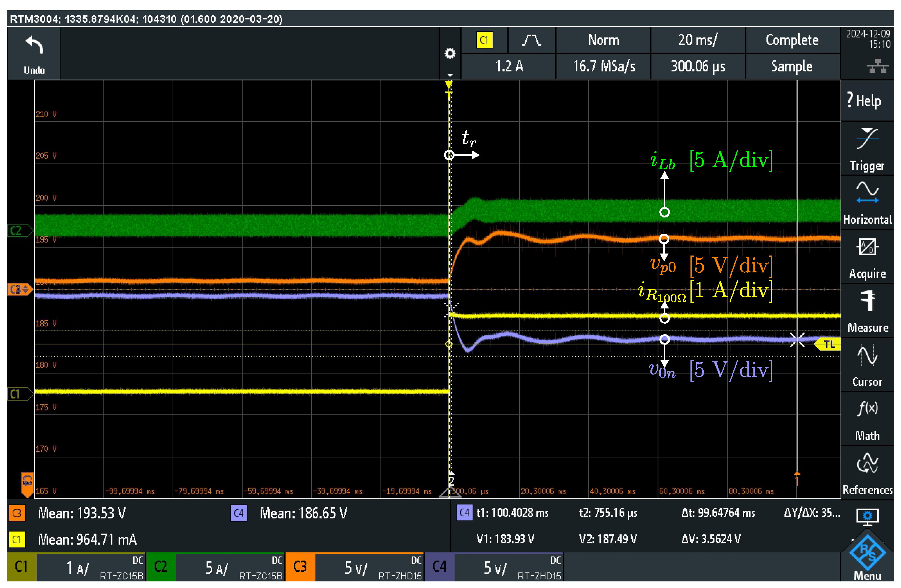
Task: Click the Complete acquisition status button
Action: [792, 40]
